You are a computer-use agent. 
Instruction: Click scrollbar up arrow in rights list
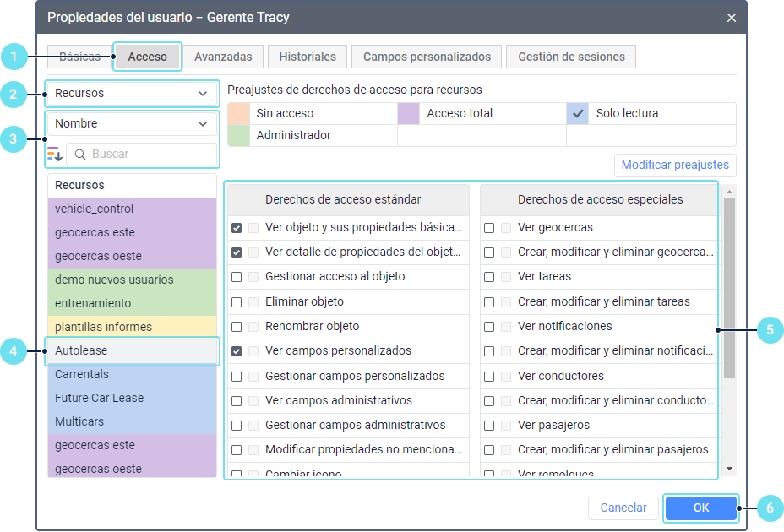[x=729, y=192]
